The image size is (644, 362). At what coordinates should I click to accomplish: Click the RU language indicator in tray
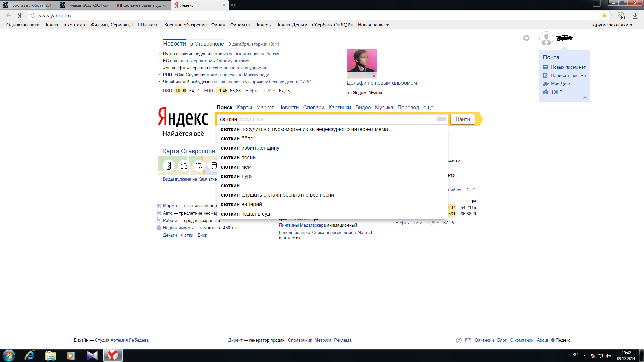[x=575, y=355]
